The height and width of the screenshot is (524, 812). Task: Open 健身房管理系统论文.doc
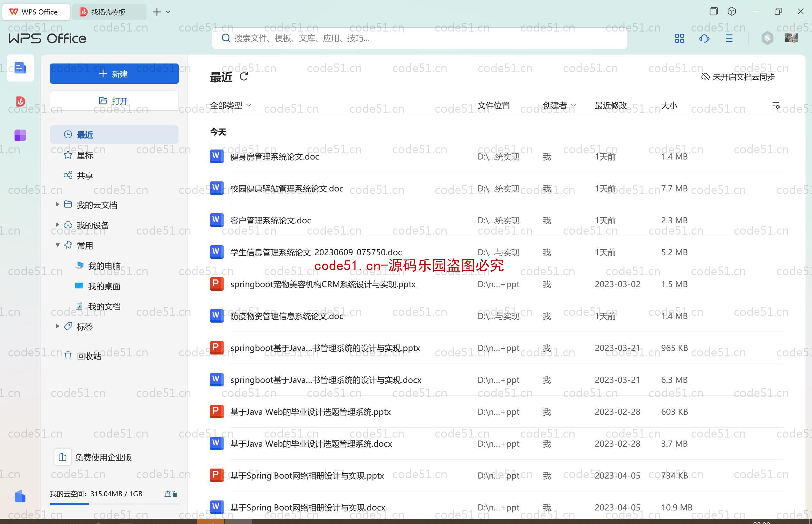tap(275, 157)
